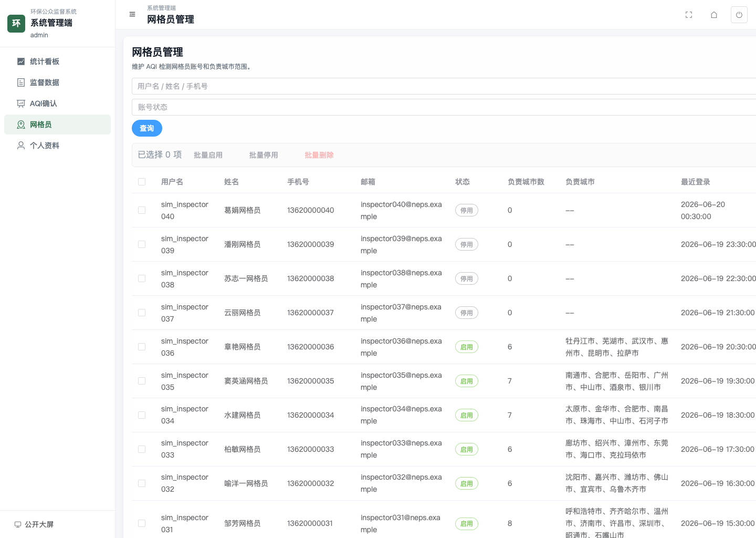
Task: Tick the select-all header checkbox
Action: [x=142, y=182]
